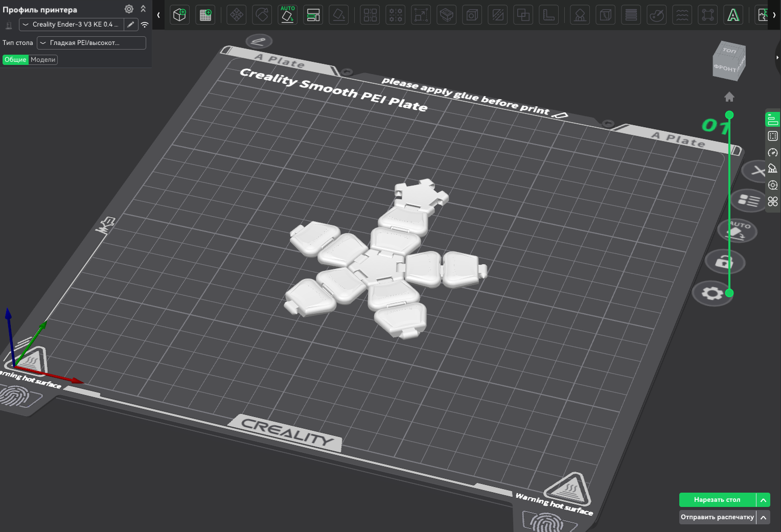
Task: Toggle the speedometer icon in right sidebar
Action: click(x=773, y=152)
